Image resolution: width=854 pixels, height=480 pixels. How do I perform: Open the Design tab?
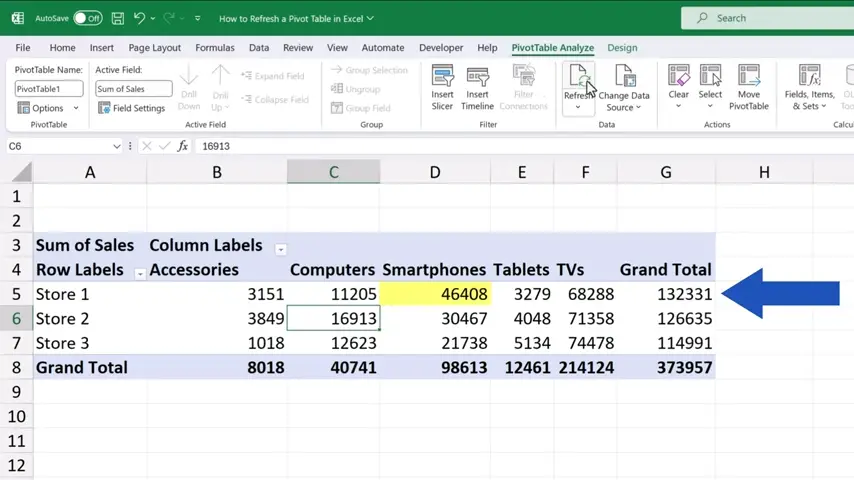click(622, 47)
